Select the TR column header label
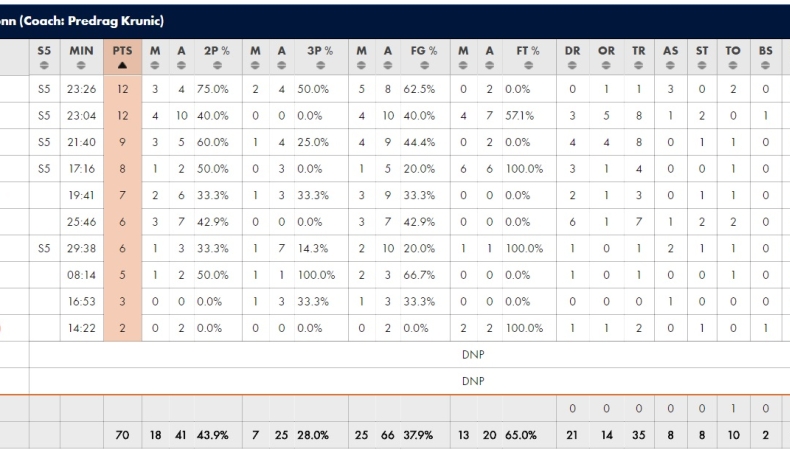Viewport: 790px width, 450px height. pos(639,49)
